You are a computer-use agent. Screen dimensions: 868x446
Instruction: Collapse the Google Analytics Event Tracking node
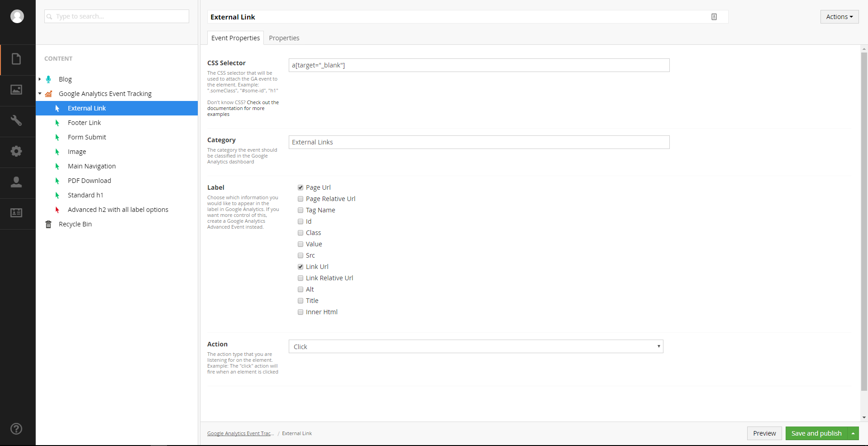(40, 94)
